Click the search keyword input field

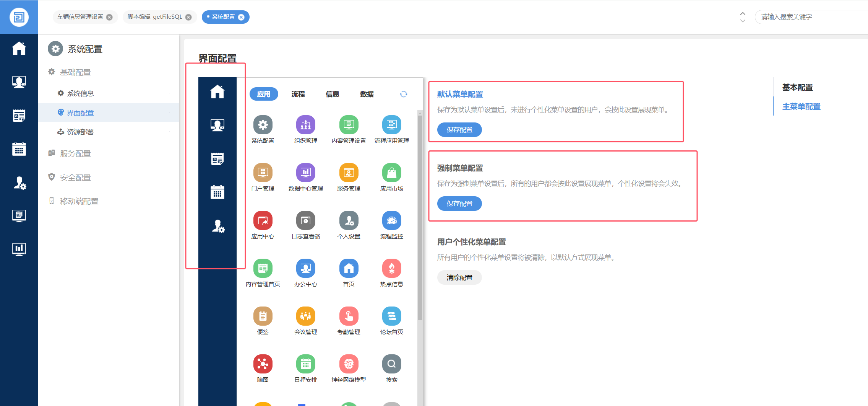coord(810,17)
